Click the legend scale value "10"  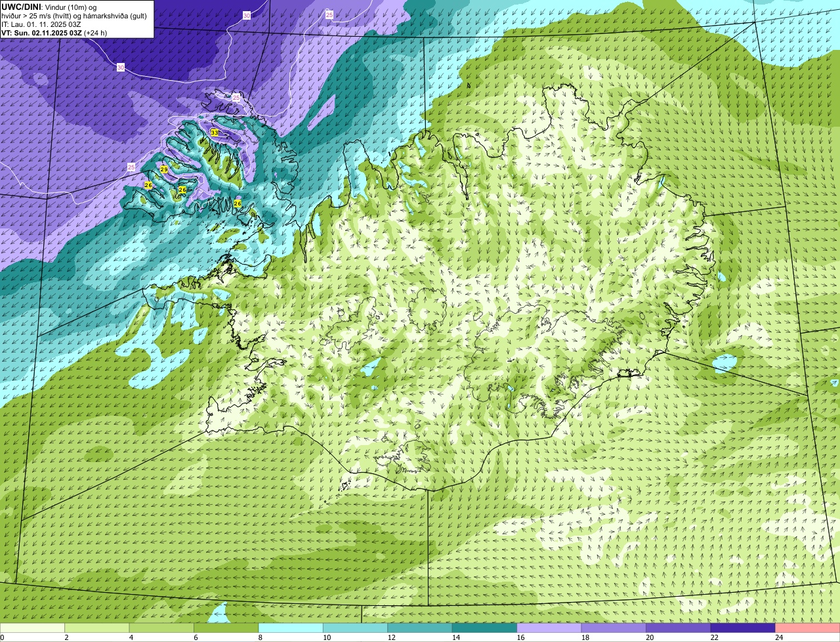(327, 637)
